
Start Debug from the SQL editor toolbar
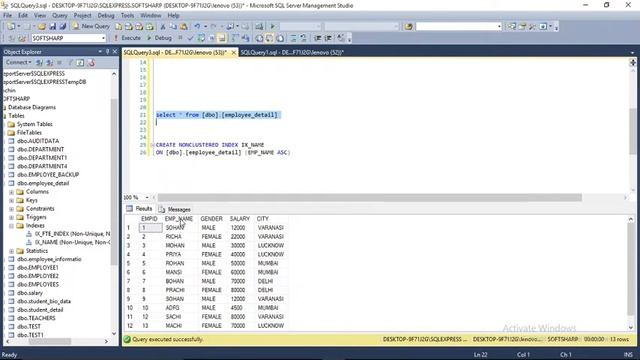pos(159,38)
